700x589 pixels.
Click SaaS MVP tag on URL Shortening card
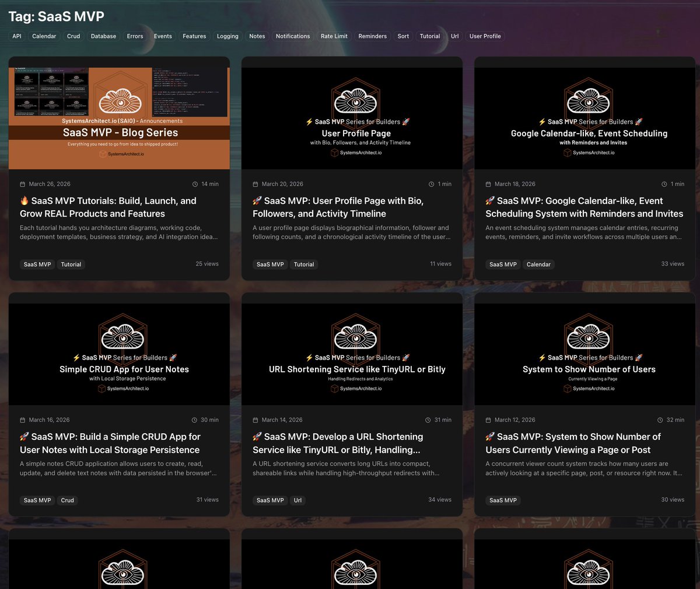270,500
